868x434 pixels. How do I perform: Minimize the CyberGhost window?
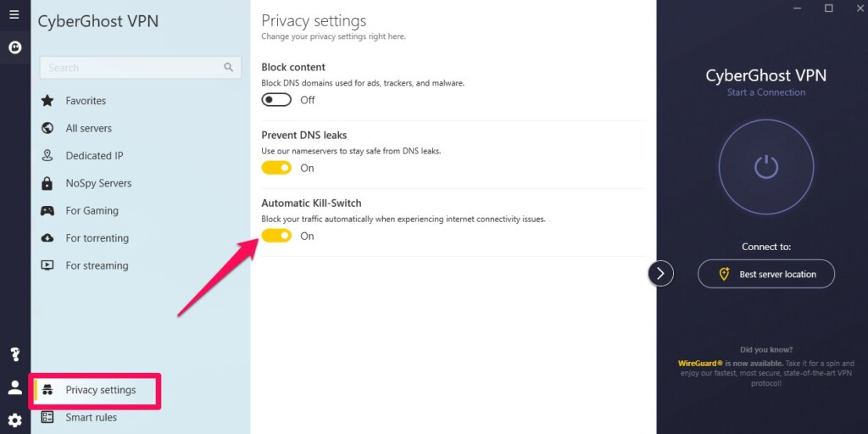tap(798, 8)
